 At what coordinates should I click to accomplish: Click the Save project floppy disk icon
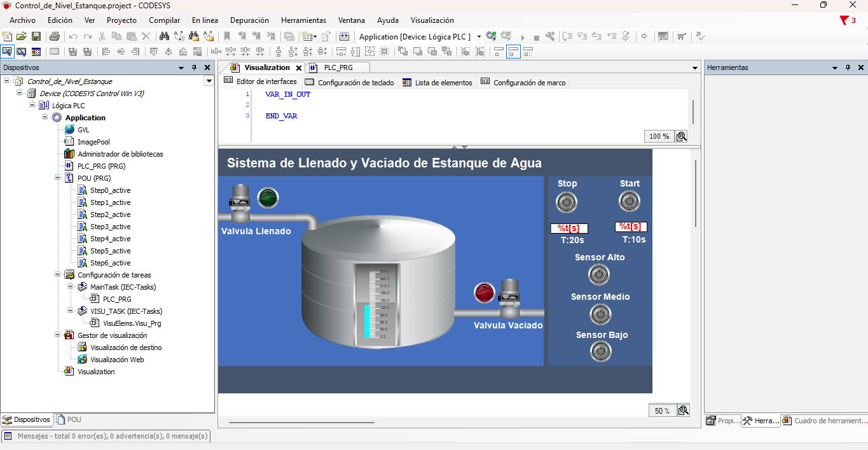pos(36,37)
